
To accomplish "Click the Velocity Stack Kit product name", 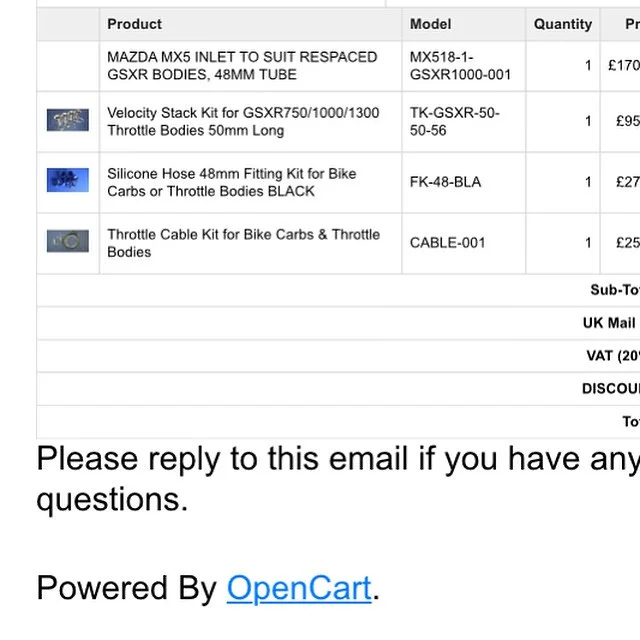I will point(243,122).
